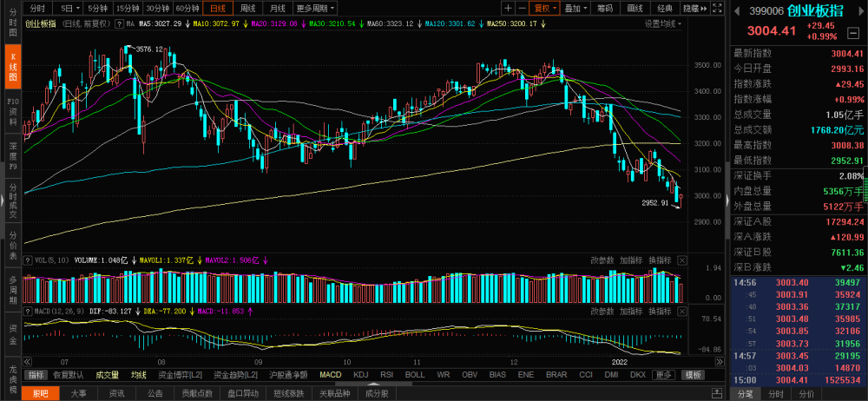Collapse quote details using minus box
This screenshot has height=401, width=868.
pos(853,33)
